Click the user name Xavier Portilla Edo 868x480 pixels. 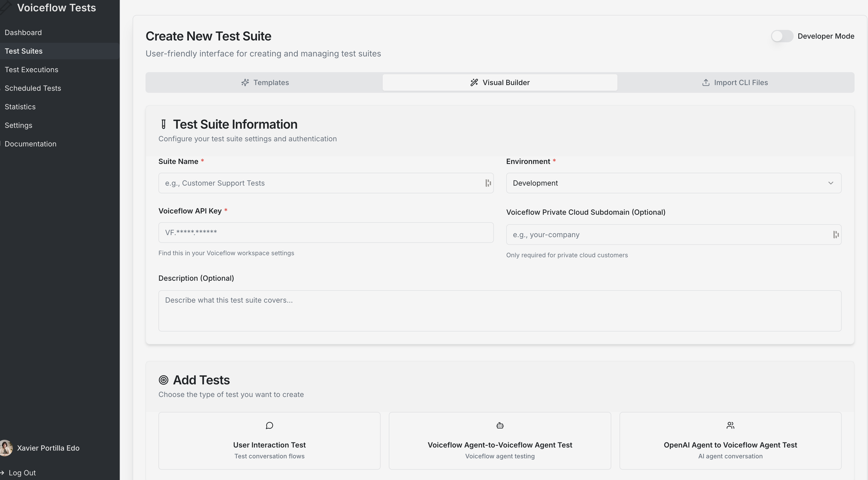coord(48,448)
